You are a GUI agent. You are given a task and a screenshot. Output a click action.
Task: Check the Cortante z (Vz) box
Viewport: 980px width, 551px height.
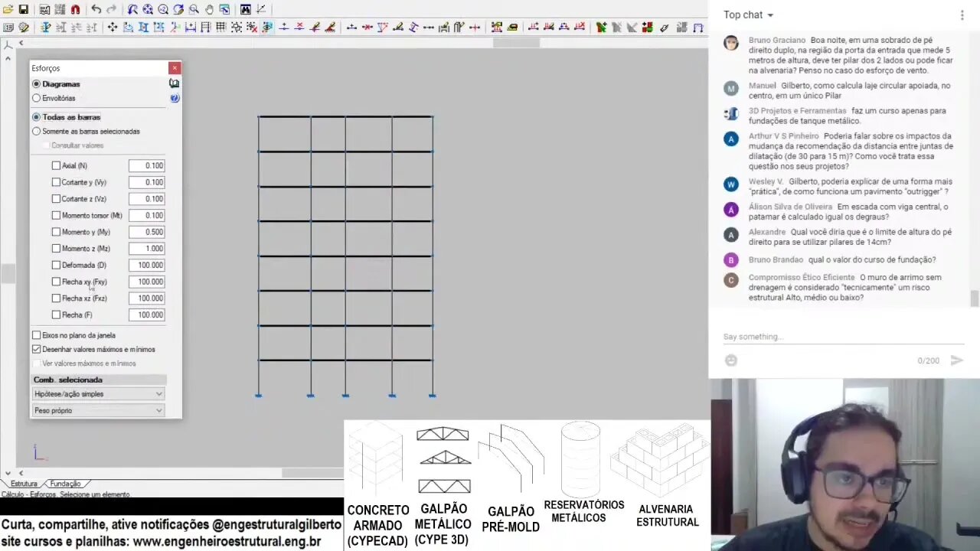point(56,199)
